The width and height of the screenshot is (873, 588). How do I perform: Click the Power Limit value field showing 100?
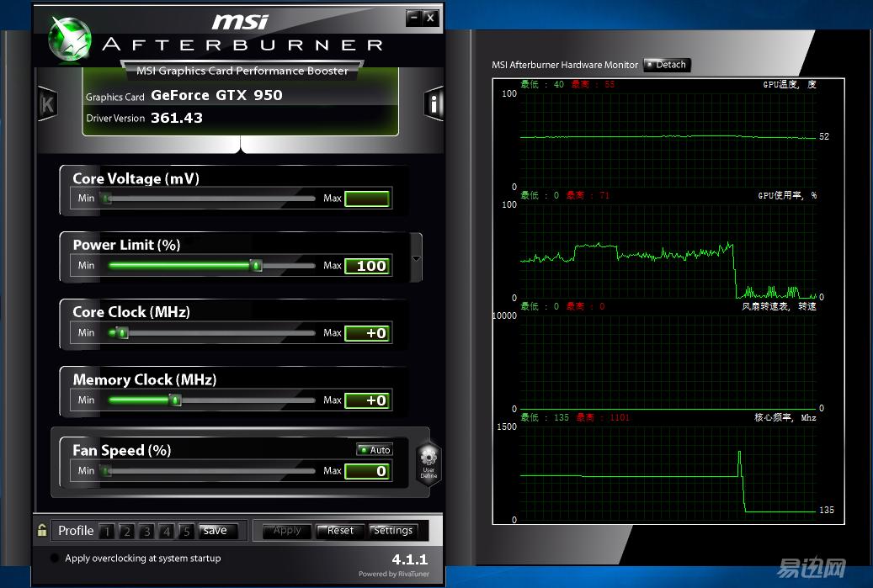(x=368, y=266)
